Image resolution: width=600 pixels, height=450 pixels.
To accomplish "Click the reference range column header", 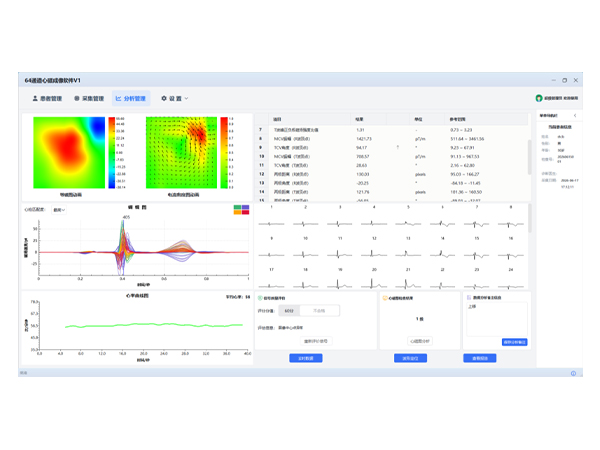I will tap(486, 119).
